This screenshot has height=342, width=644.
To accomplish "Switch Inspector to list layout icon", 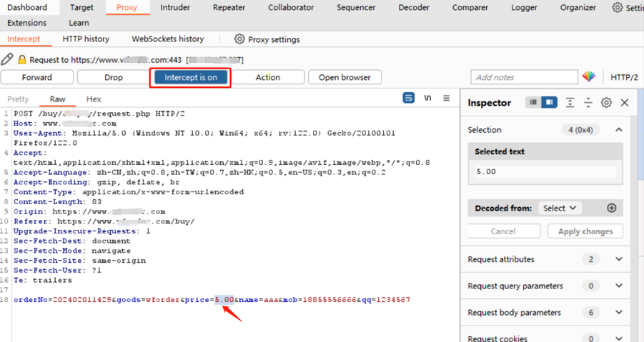I will 533,103.
